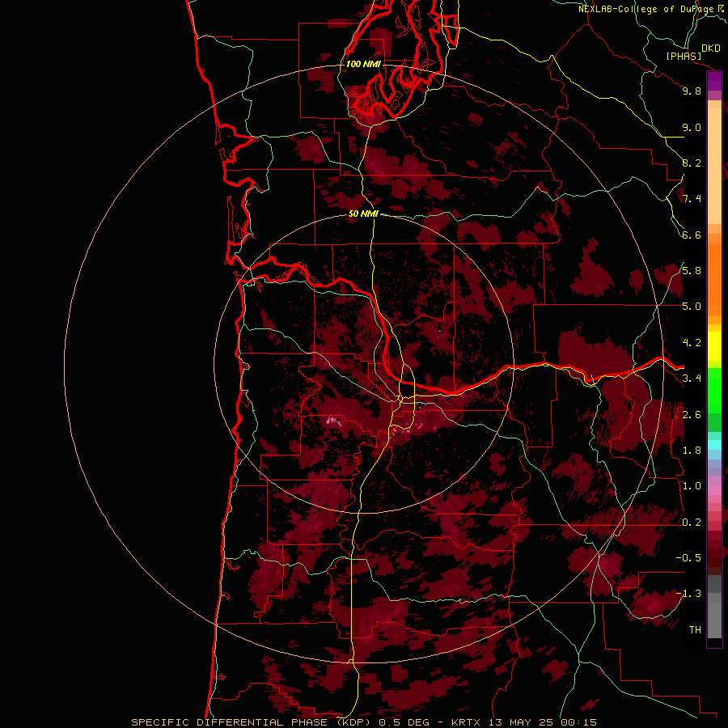The width and height of the screenshot is (728, 728).
Task: Click the 6.6 value on the color scale
Action: click(x=692, y=235)
